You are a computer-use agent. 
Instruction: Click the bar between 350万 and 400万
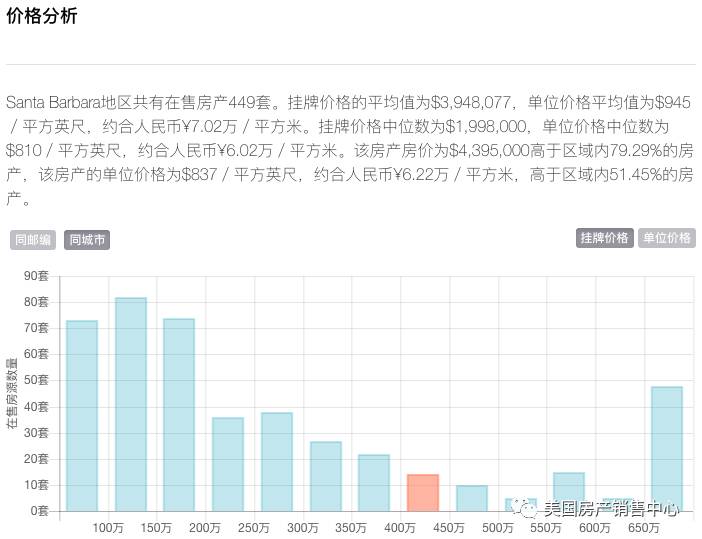(374, 483)
